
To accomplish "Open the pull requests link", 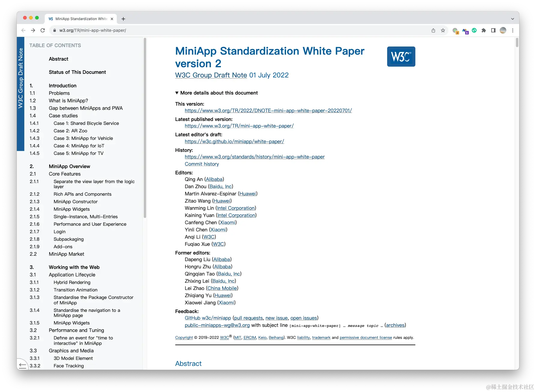I will [248, 318].
